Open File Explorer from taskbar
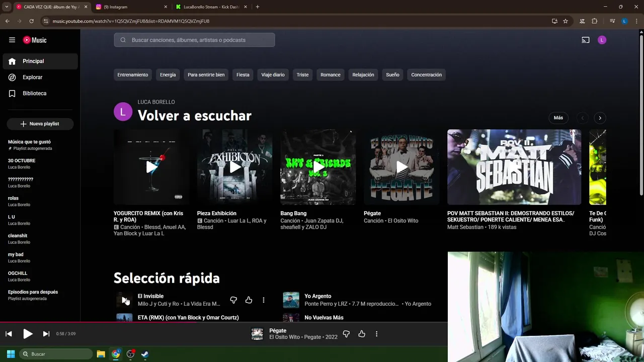The height and width of the screenshot is (362, 644). 101,354
